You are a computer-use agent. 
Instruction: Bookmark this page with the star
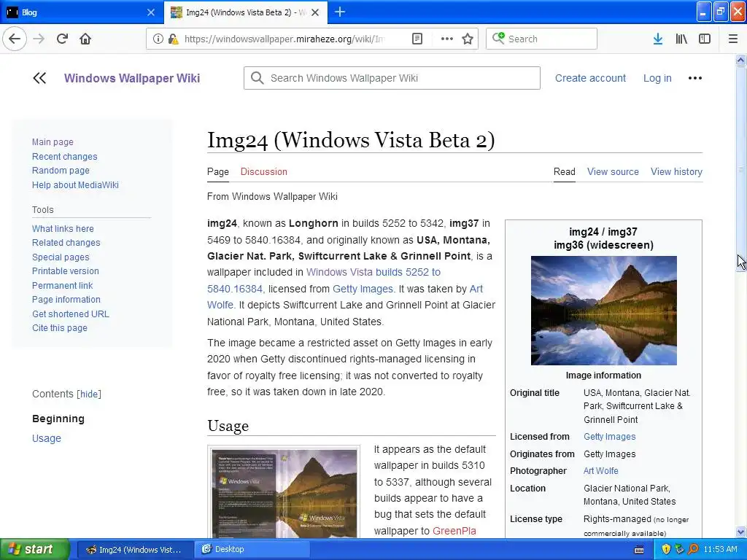coord(468,39)
